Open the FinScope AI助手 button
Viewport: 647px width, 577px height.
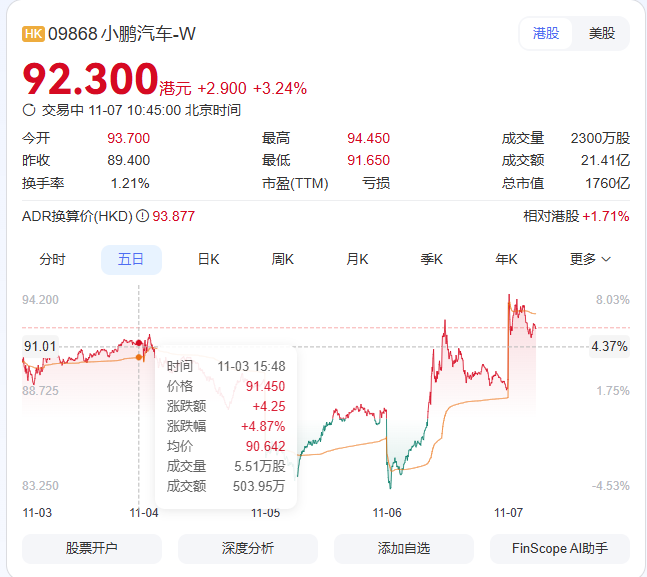[560, 549]
